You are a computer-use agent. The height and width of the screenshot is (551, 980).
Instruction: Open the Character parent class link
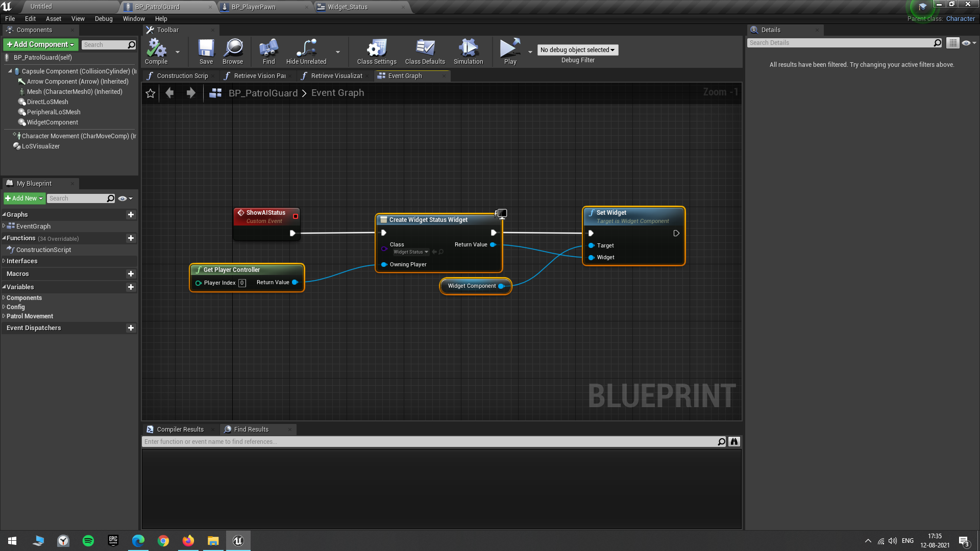[x=960, y=19]
